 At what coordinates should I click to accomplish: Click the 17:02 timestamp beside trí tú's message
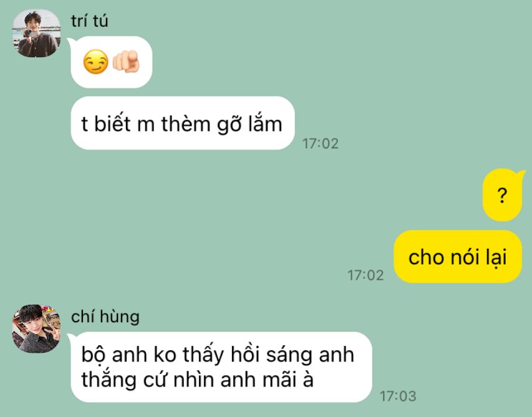(321, 144)
